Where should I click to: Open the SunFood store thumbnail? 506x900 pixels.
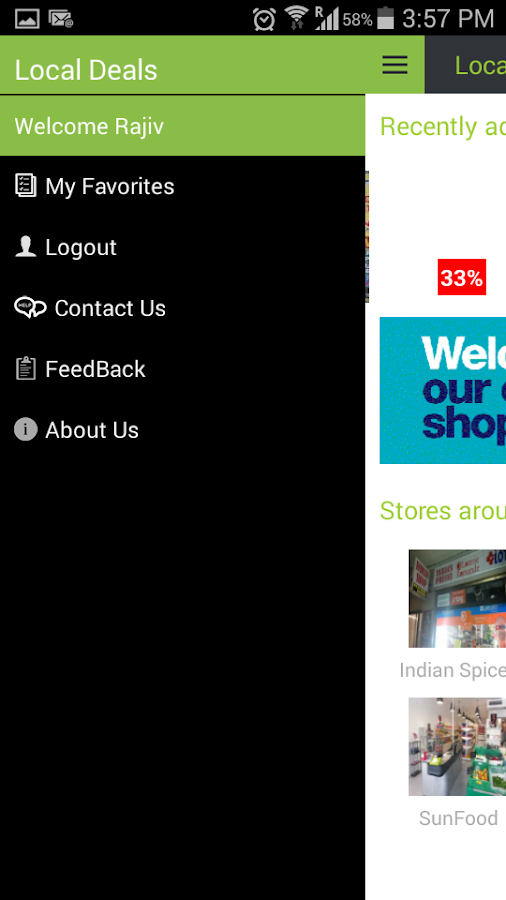457,747
